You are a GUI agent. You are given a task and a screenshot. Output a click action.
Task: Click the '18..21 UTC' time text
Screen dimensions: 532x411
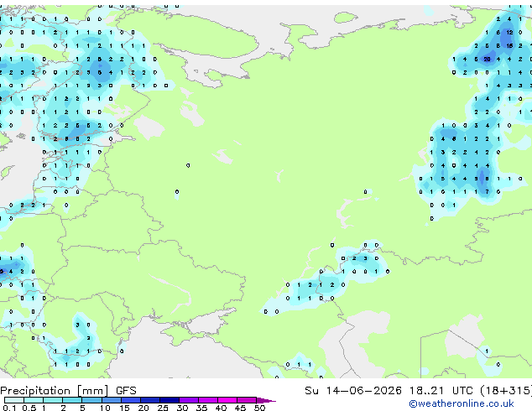[x=441, y=391]
